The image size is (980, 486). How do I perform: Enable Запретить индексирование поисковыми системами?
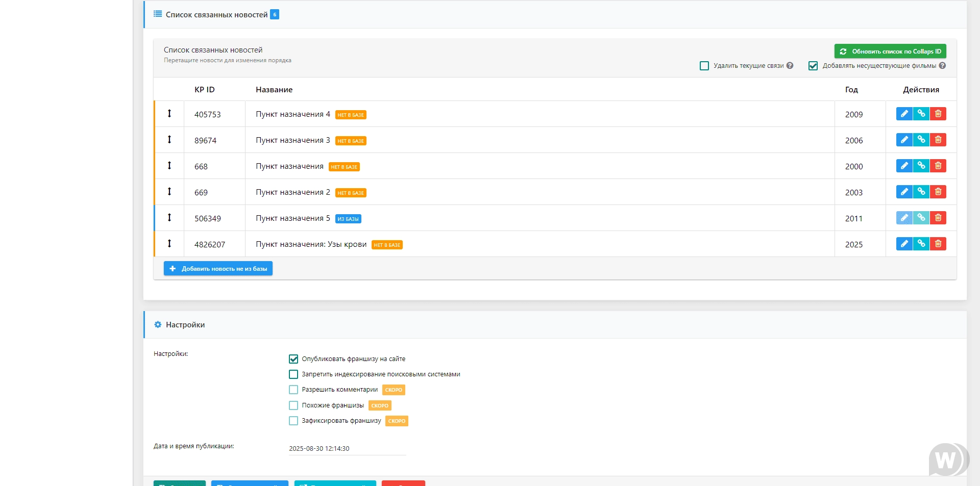(293, 374)
